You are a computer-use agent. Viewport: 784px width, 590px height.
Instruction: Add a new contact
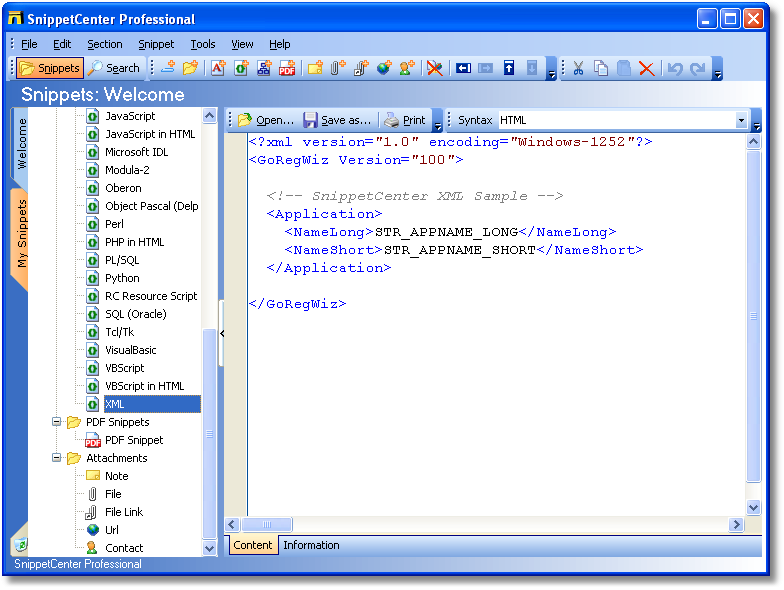coord(406,68)
